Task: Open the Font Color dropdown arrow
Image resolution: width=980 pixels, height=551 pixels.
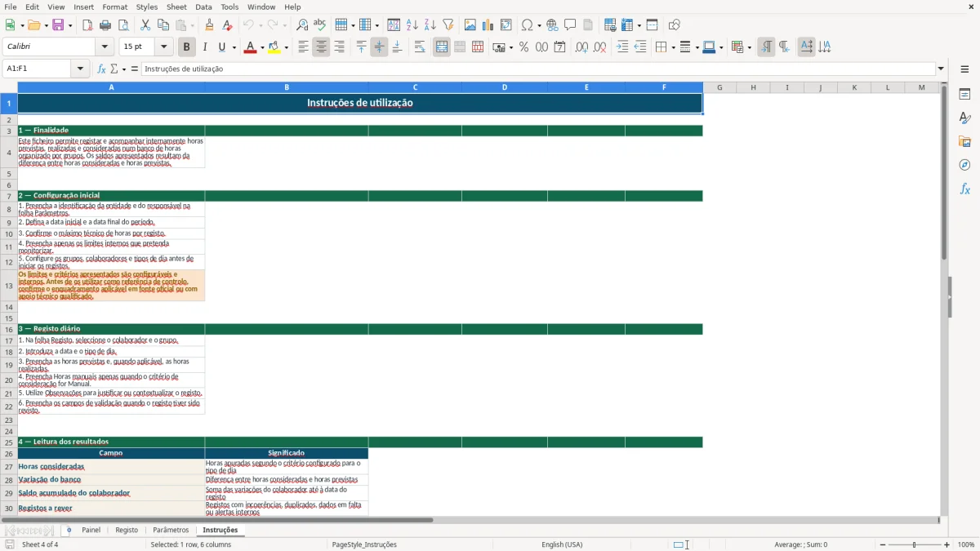Action: (261, 47)
